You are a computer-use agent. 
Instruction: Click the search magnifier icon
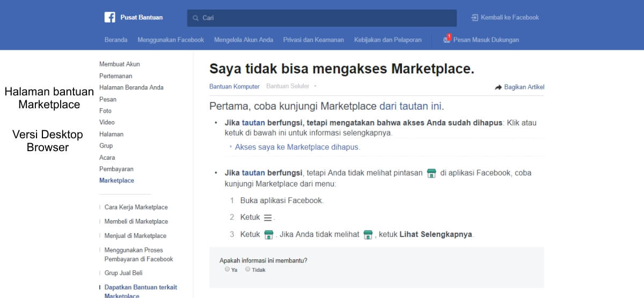click(196, 18)
